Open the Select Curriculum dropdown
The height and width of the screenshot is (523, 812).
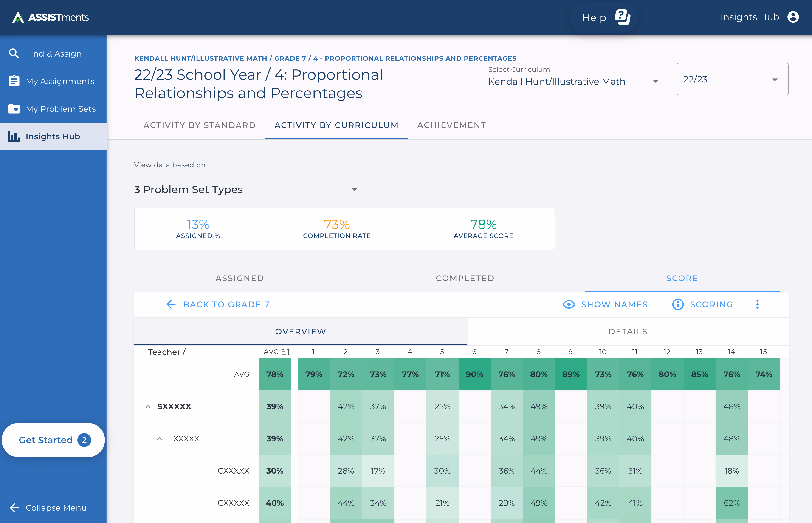click(x=573, y=82)
